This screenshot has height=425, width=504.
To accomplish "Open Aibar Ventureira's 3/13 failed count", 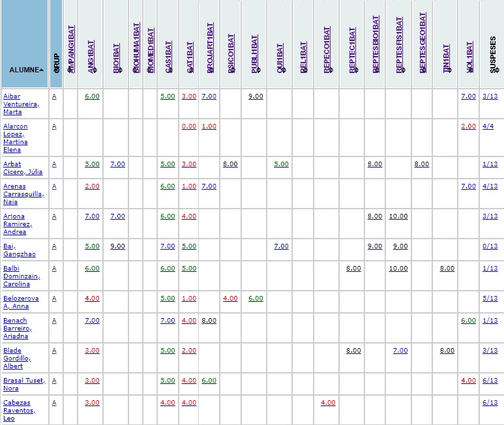I will pos(490,96).
